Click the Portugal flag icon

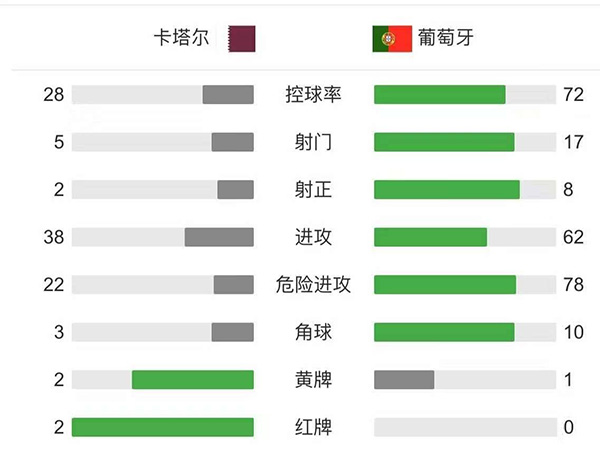[x=393, y=39]
